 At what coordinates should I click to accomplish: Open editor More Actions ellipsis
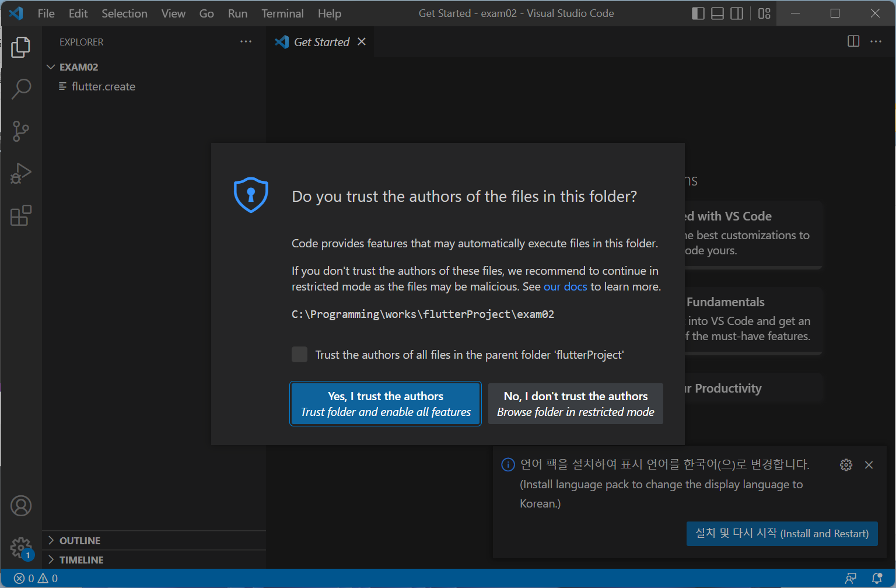(x=876, y=41)
